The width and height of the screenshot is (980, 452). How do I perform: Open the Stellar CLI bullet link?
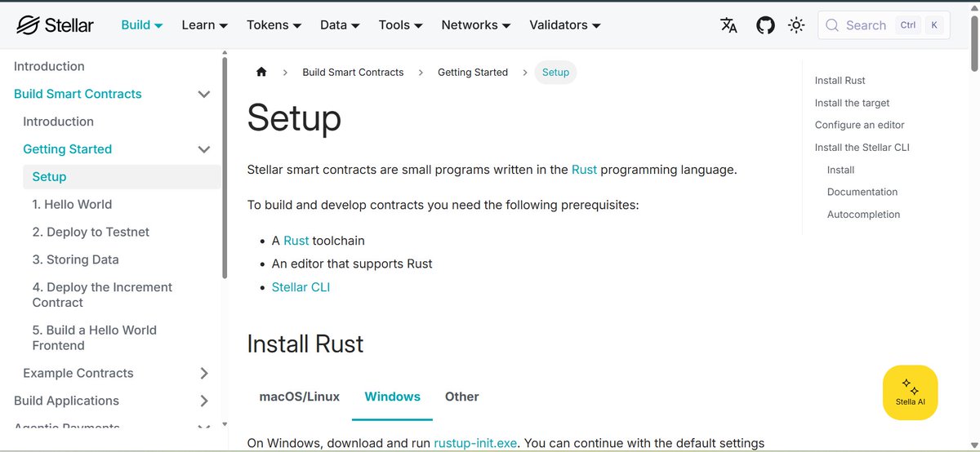coord(301,287)
